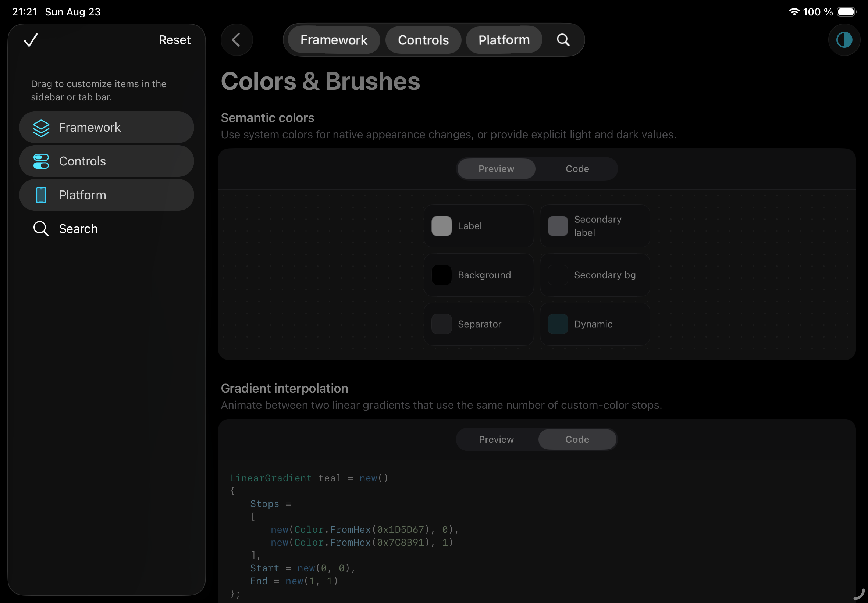The height and width of the screenshot is (603, 868).
Task: Click the Label color swatch
Action: pyautogui.click(x=441, y=226)
